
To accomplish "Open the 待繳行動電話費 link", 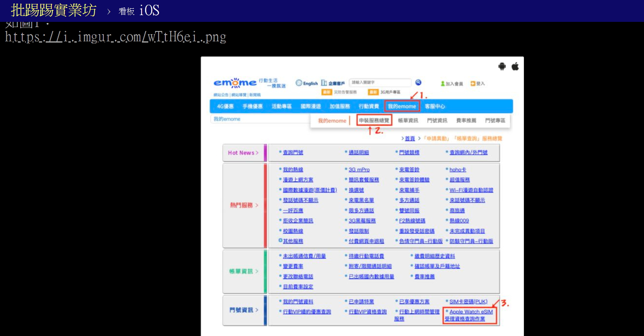I will tap(367, 256).
